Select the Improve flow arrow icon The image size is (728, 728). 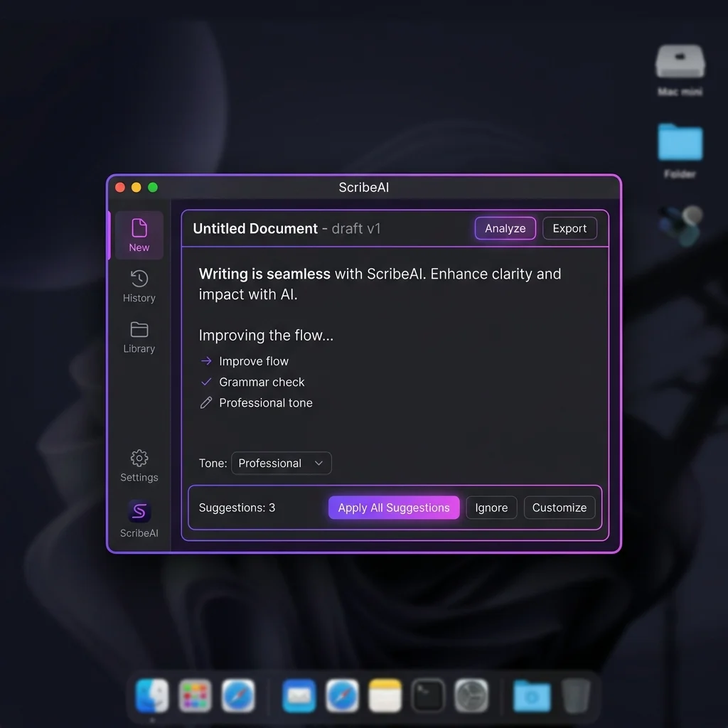pyautogui.click(x=206, y=360)
